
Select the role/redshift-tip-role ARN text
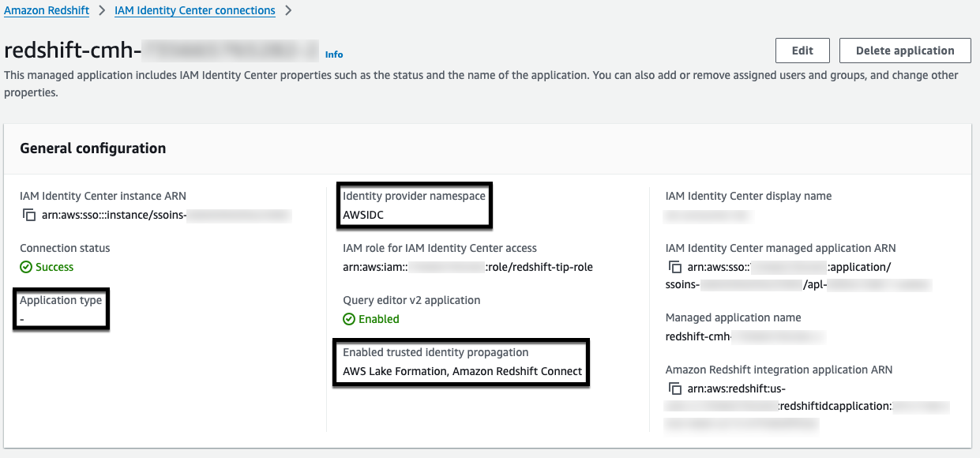tap(467, 267)
